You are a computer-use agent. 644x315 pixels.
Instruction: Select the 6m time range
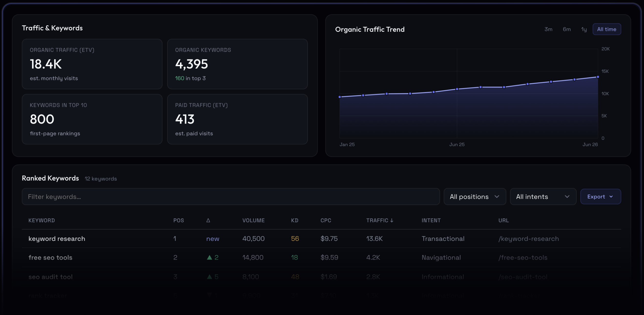[x=567, y=29]
